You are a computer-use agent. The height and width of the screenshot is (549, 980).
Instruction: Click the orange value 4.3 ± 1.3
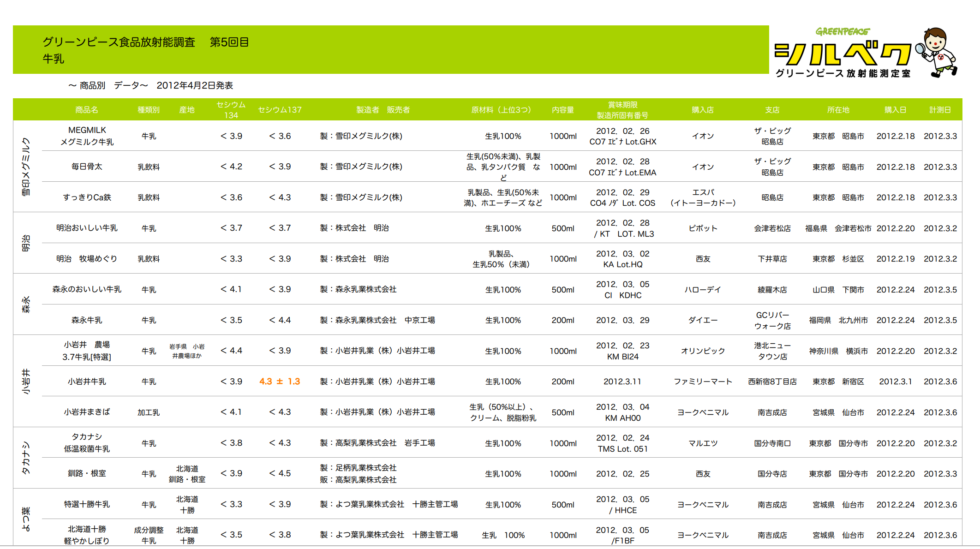280,382
